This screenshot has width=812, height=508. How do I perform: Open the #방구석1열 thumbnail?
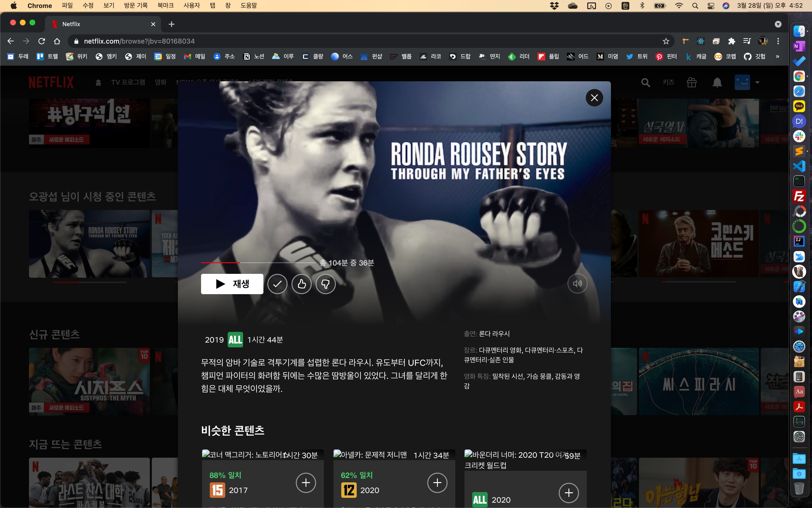click(89, 123)
